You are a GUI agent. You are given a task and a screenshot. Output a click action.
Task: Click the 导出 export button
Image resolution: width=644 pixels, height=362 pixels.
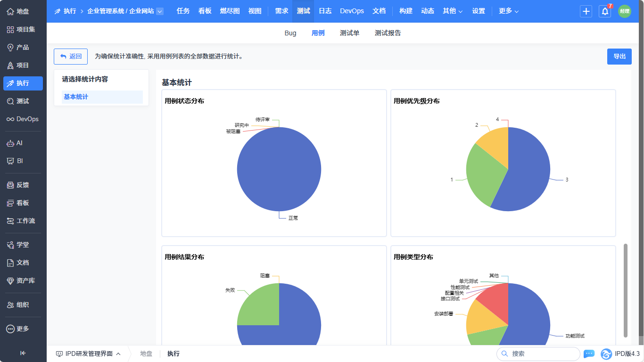619,57
